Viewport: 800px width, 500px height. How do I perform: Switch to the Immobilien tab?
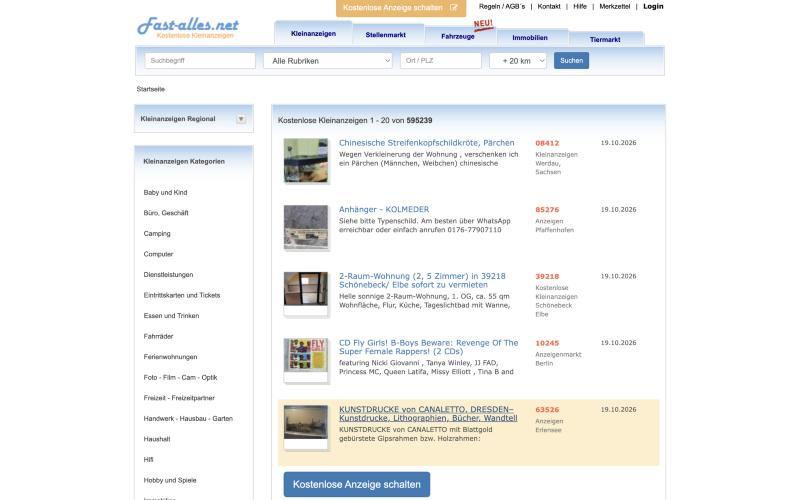pos(530,38)
